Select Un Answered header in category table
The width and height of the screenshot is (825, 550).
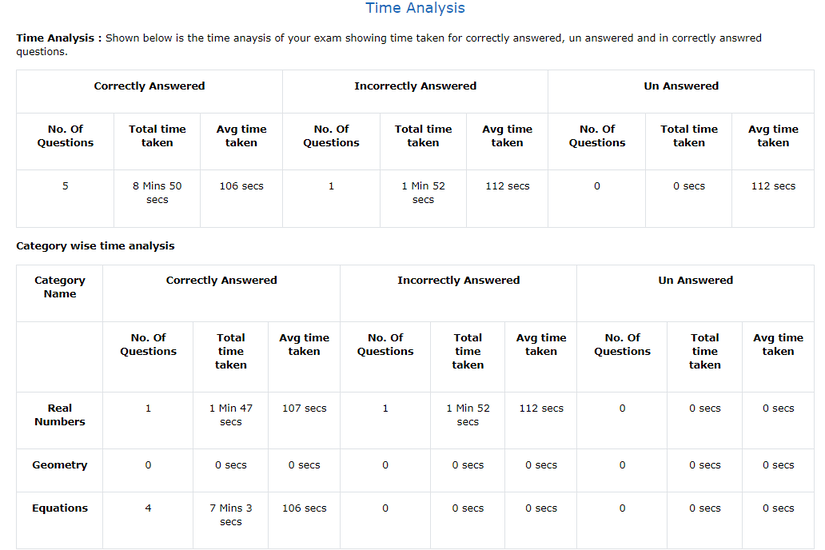coord(695,281)
